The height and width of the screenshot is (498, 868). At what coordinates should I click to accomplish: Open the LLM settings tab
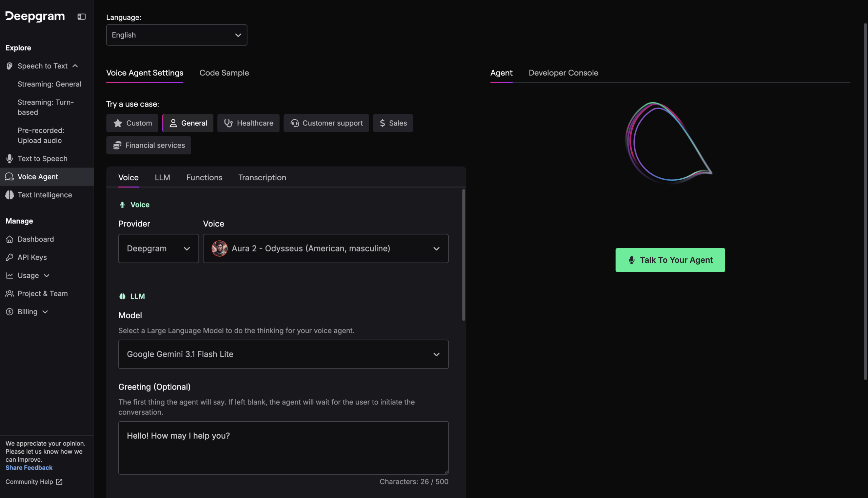pyautogui.click(x=162, y=178)
